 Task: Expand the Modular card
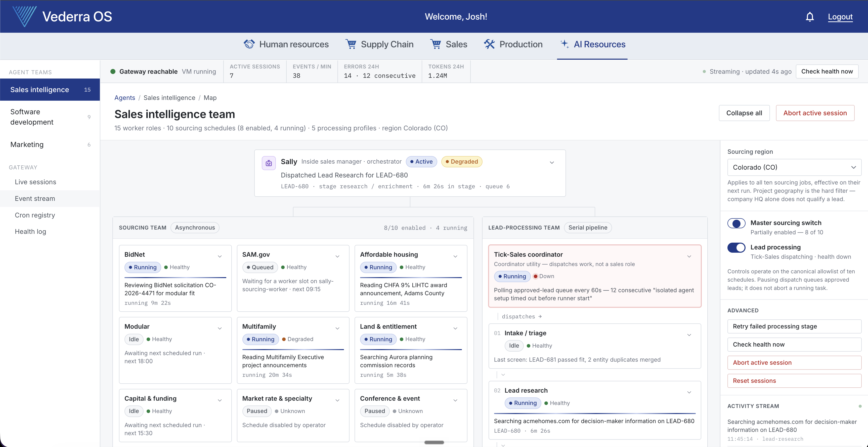[220, 328]
